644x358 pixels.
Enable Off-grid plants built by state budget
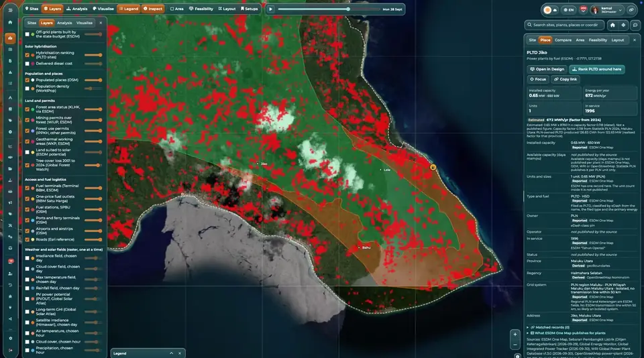[x=28, y=34]
